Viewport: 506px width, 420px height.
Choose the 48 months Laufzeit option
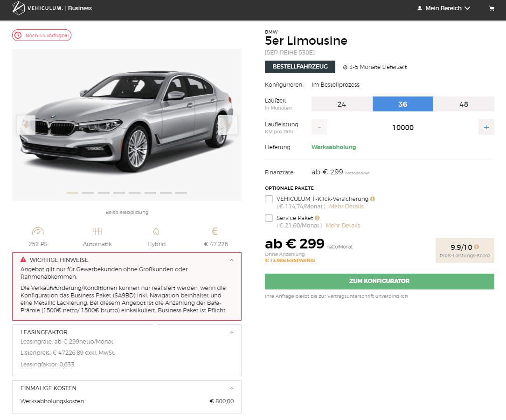click(x=464, y=104)
